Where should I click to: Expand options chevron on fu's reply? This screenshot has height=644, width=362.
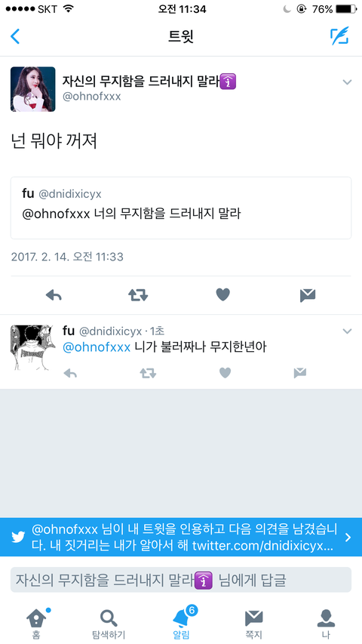[x=347, y=331]
